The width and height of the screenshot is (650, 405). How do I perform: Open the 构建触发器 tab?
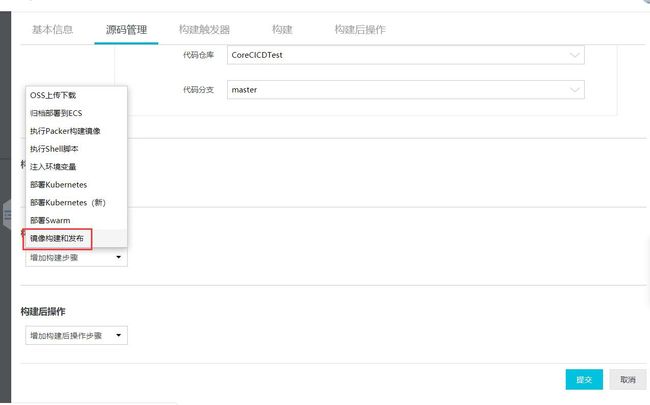(204, 29)
